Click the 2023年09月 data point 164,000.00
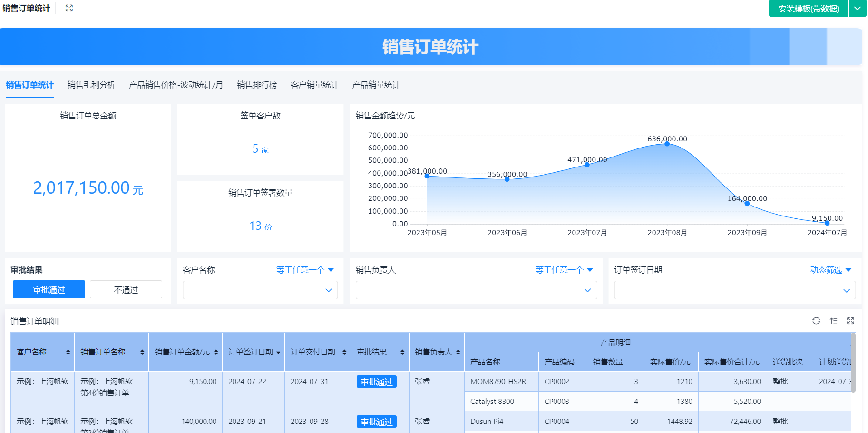Viewport: 868px width, 433px height. click(747, 203)
